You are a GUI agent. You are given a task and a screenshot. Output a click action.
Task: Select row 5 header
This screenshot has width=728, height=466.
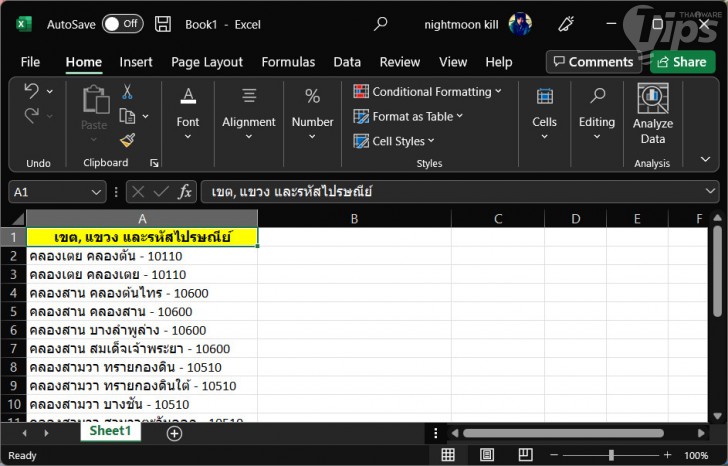(x=13, y=311)
